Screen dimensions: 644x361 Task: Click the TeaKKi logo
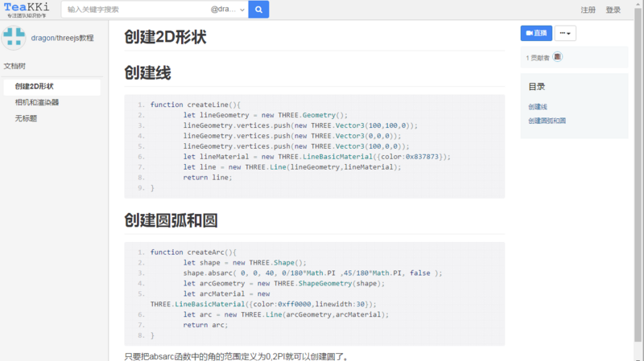(x=27, y=10)
